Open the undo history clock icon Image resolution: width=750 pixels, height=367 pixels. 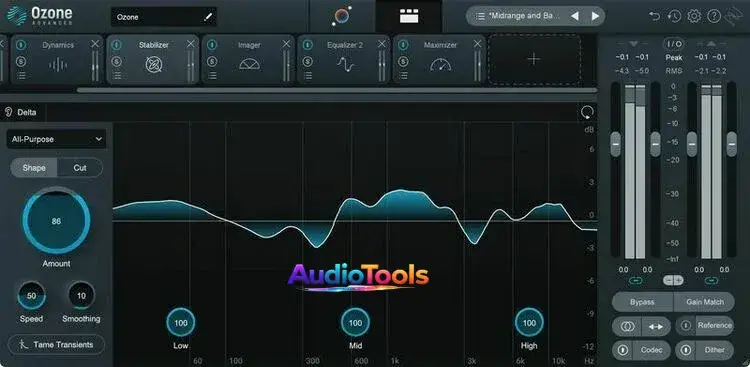click(674, 16)
